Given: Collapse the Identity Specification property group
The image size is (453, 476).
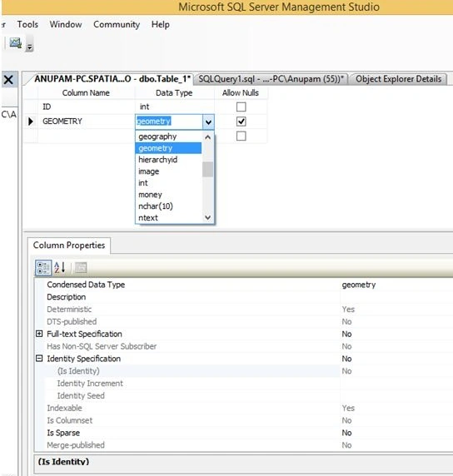Looking at the screenshot, I should (x=39, y=358).
